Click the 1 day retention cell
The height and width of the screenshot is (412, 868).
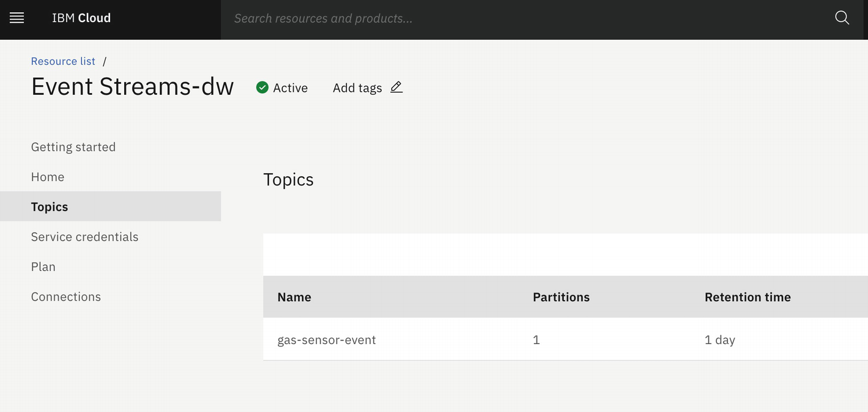point(720,340)
